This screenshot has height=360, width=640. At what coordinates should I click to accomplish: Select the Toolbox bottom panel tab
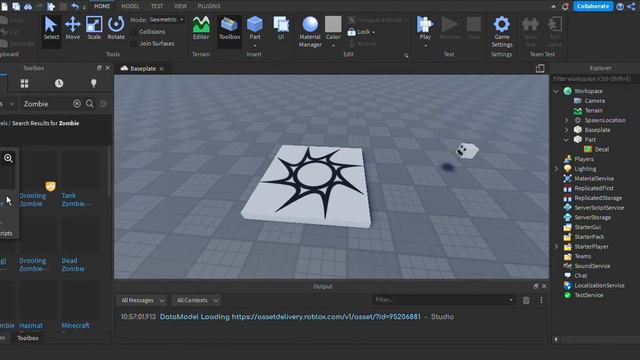click(28, 338)
